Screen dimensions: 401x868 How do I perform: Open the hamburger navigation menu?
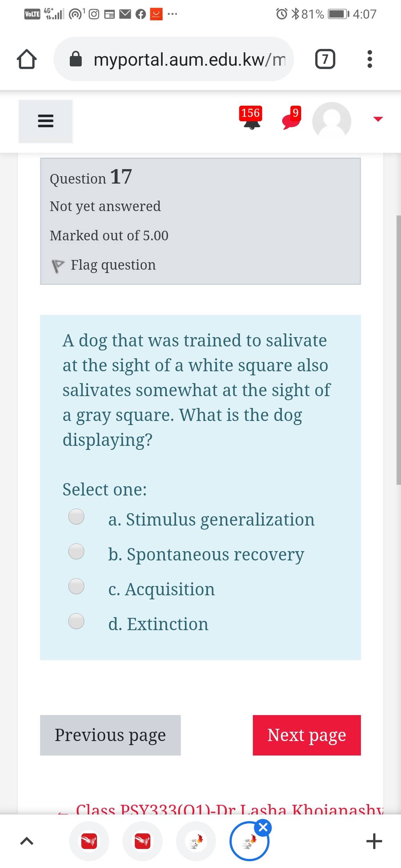click(x=45, y=121)
